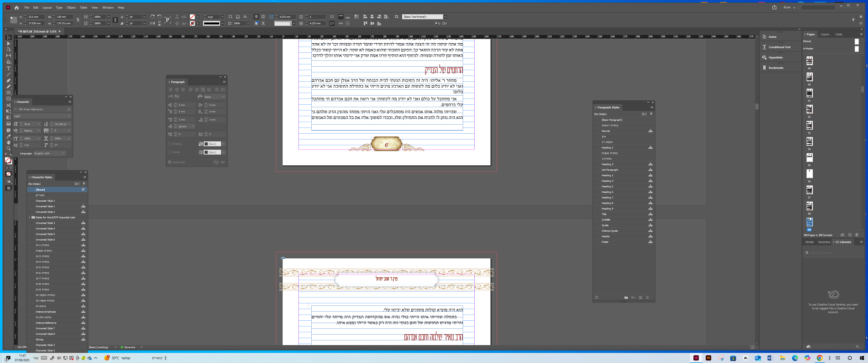Open the Language dropdown in Character panel
The width and height of the screenshot is (868, 363).
click(x=63, y=153)
